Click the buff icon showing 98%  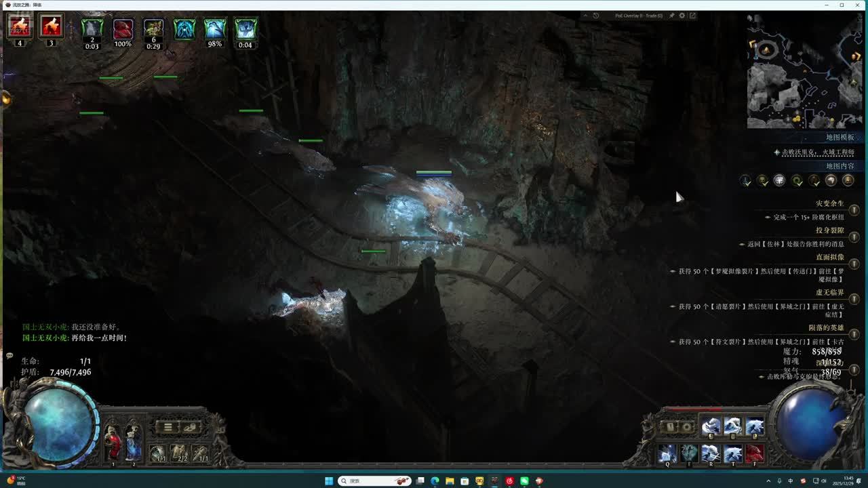(x=215, y=29)
